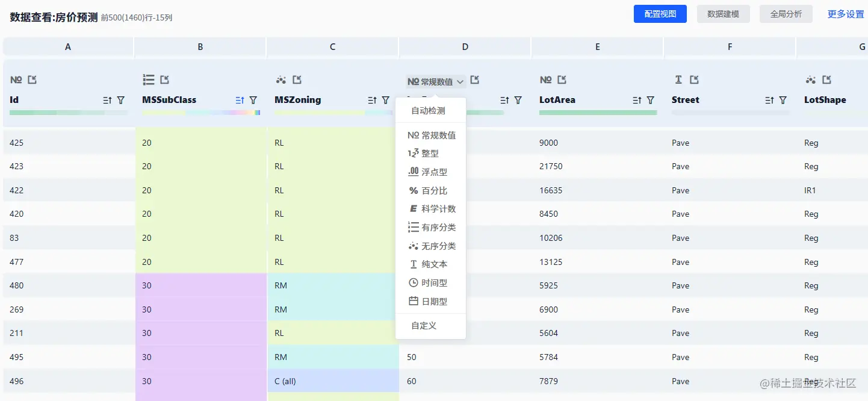Sort column D using its sort icon
Screen dimensions: 868x401
(505, 101)
